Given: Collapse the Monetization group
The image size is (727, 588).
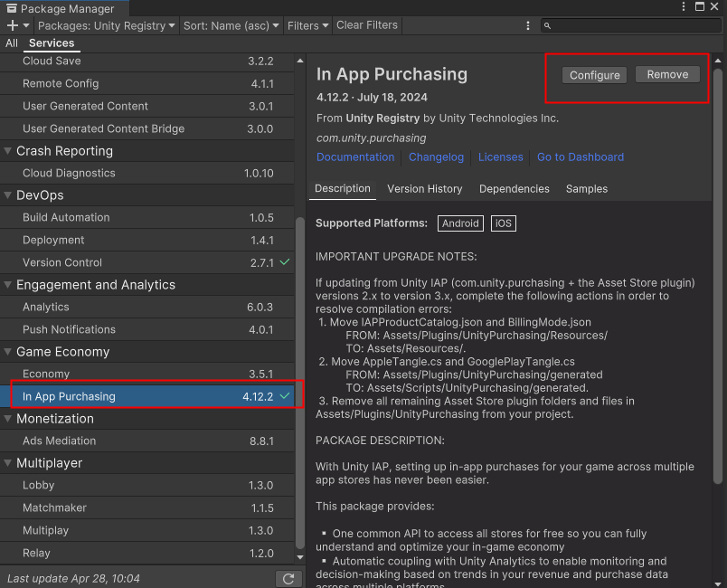Looking at the screenshot, I should (7, 418).
